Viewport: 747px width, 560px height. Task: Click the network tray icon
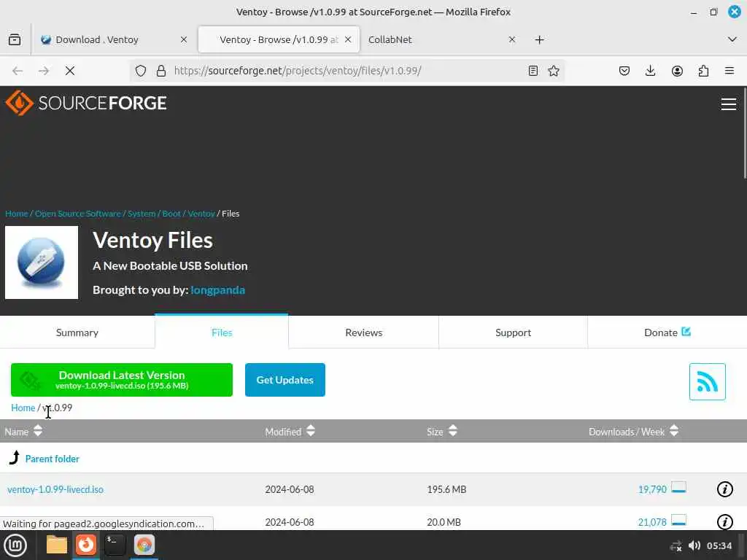[x=676, y=545]
